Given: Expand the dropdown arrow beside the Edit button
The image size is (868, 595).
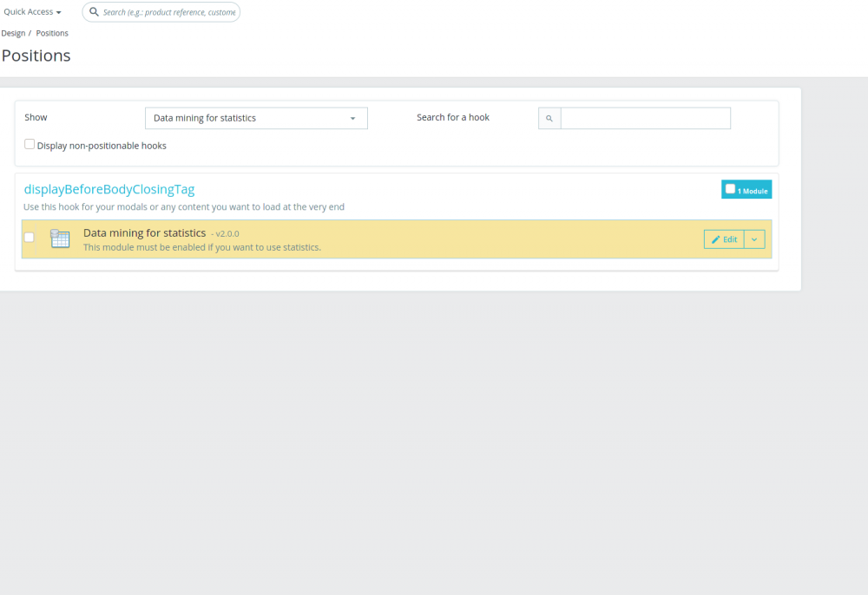Looking at the screenshot, I should [753, 239].
